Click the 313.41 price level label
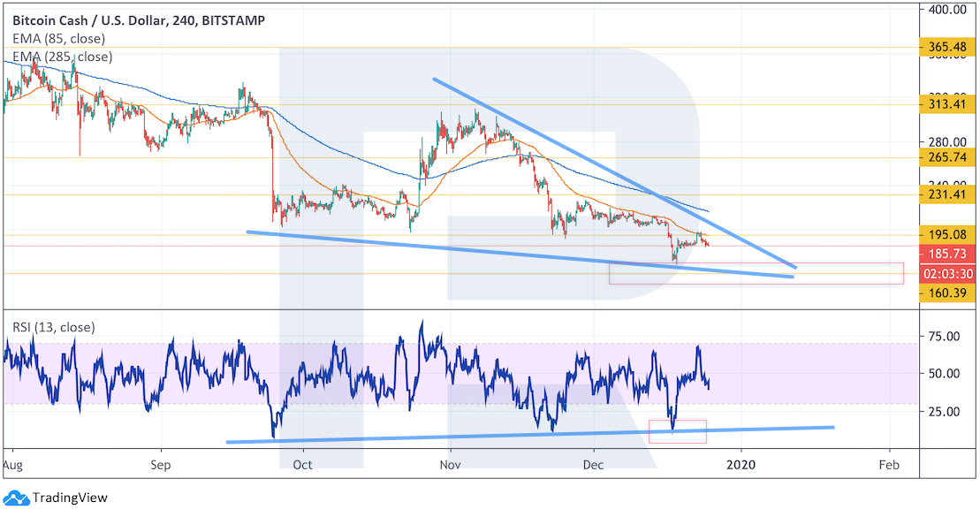Viewport: 980px width, 517px height. [946, 104]
